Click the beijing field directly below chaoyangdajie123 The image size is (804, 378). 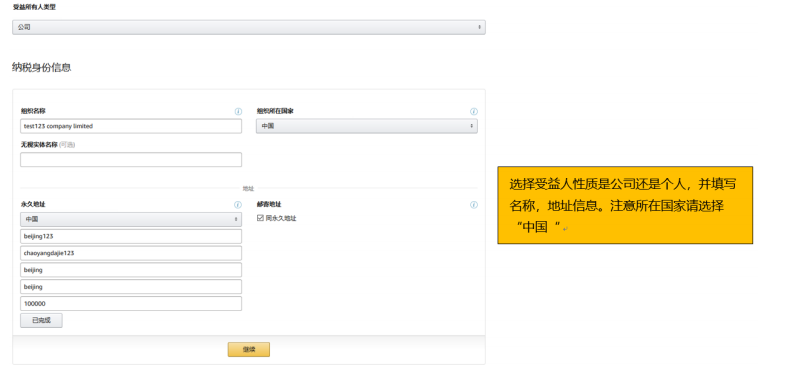click(131, 270)
